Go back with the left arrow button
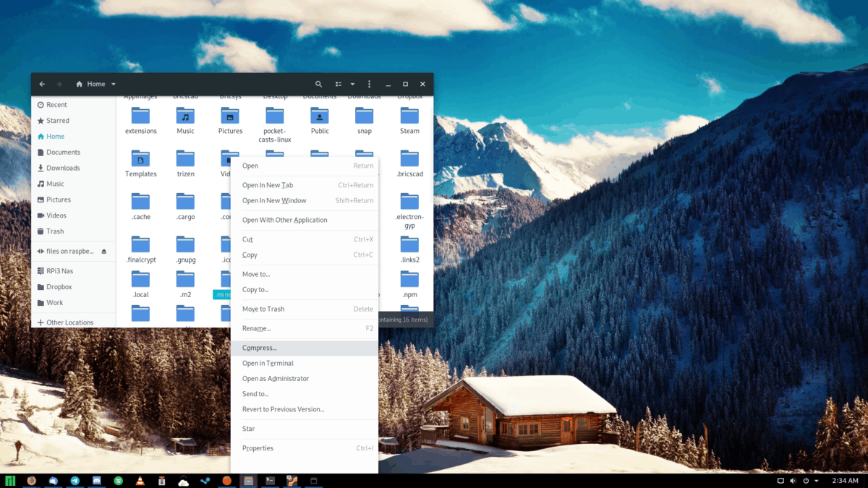The image size is (868, 488). (42, 84)
